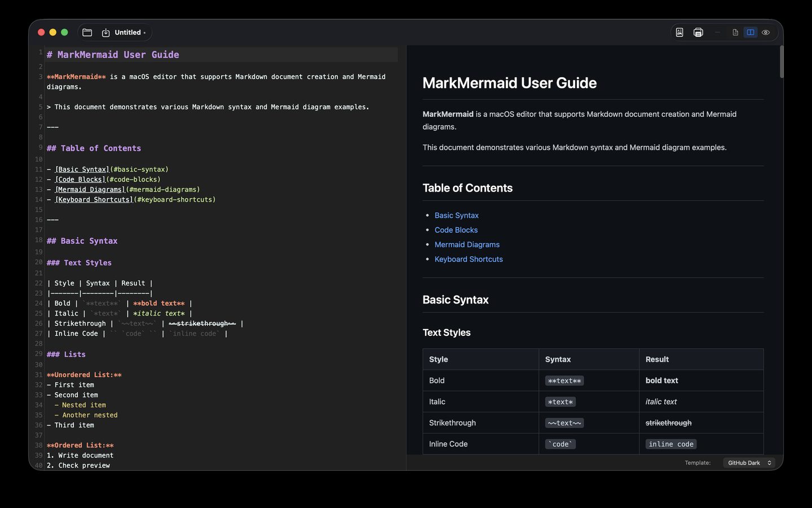
Task: Click the '### Text Styles' heading in editor
Action: [79, 263]
